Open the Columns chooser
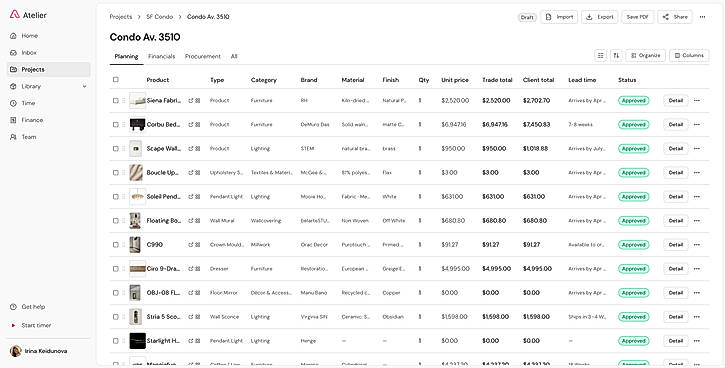 coord(689,55)
